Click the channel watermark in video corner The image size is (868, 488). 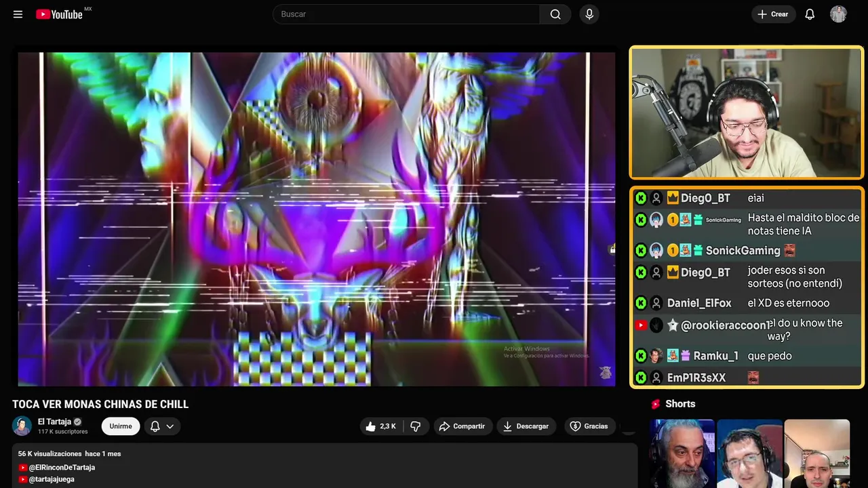click(x=606, y=372)
